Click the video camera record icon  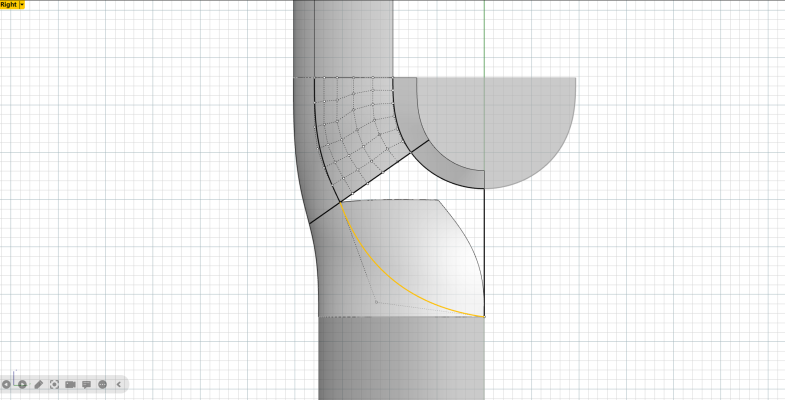71,384
